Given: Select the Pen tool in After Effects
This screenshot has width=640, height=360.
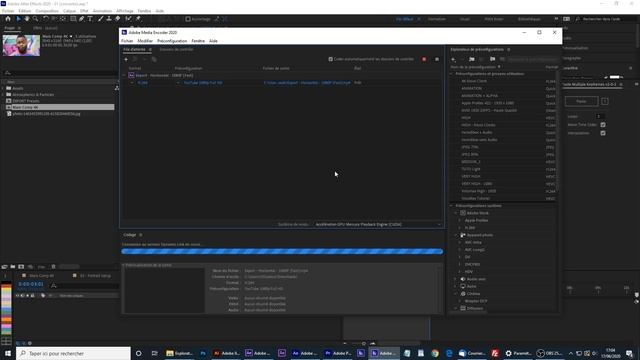Looking at the screenshot, I should [82, 19].
